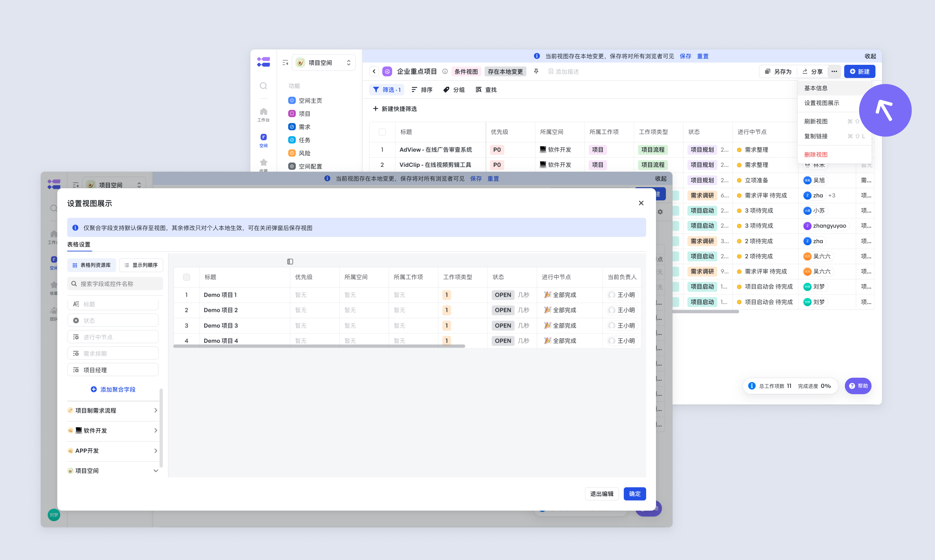Toggle the three-dot more menu beside 分享

coord(834,71)
